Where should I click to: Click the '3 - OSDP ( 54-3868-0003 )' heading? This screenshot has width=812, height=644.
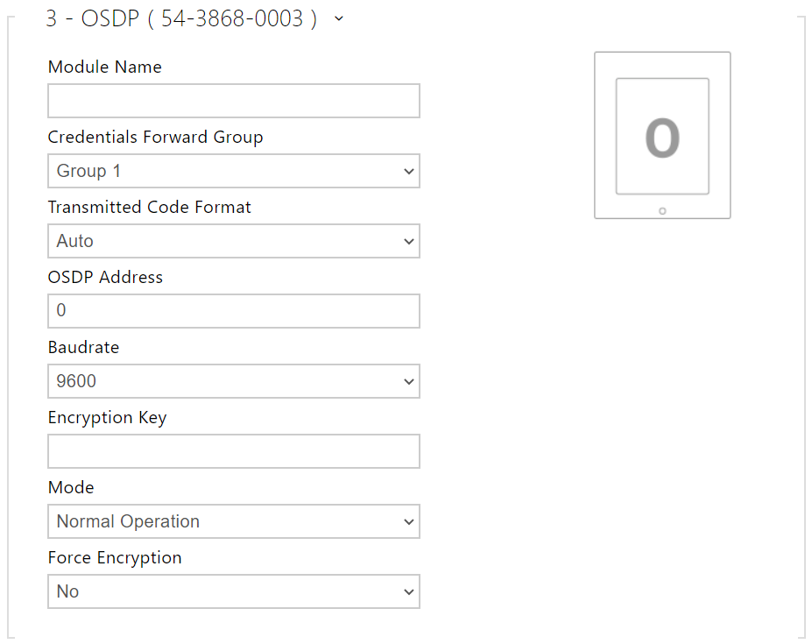coord(180,18)
